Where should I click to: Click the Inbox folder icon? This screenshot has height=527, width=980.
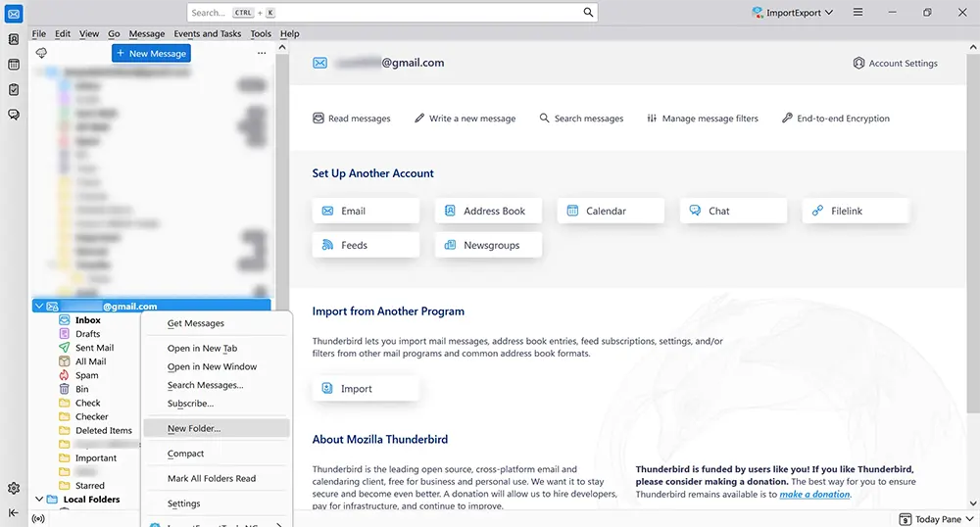click(64, 319)
